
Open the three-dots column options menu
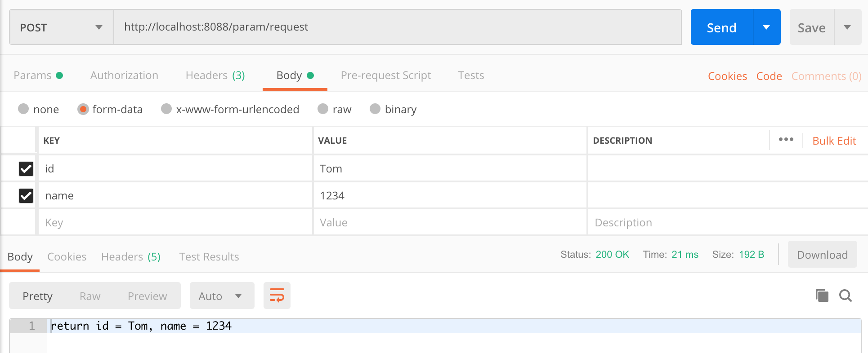tap(786, 140)
